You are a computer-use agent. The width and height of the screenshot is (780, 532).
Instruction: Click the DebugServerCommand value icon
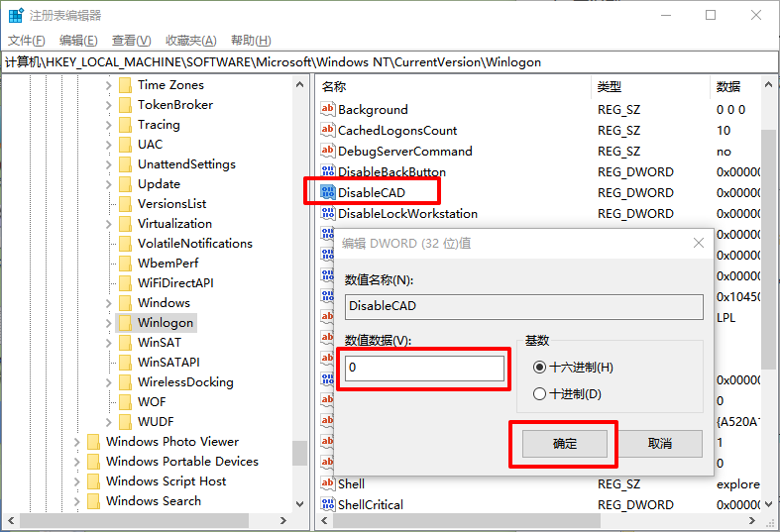[x=328, y=151]
